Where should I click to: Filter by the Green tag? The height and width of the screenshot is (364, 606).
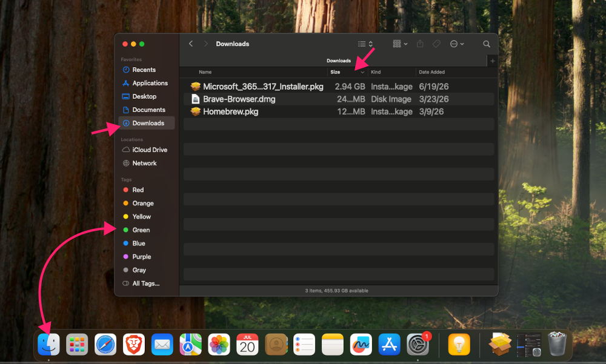147,230
